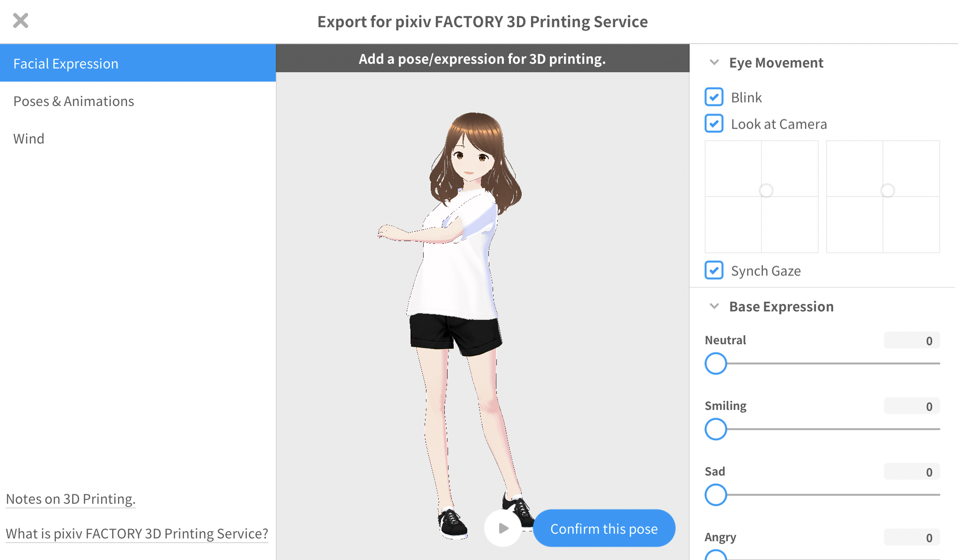
Task: Click the left eye gaze position pad
Action: click(761, 197)
